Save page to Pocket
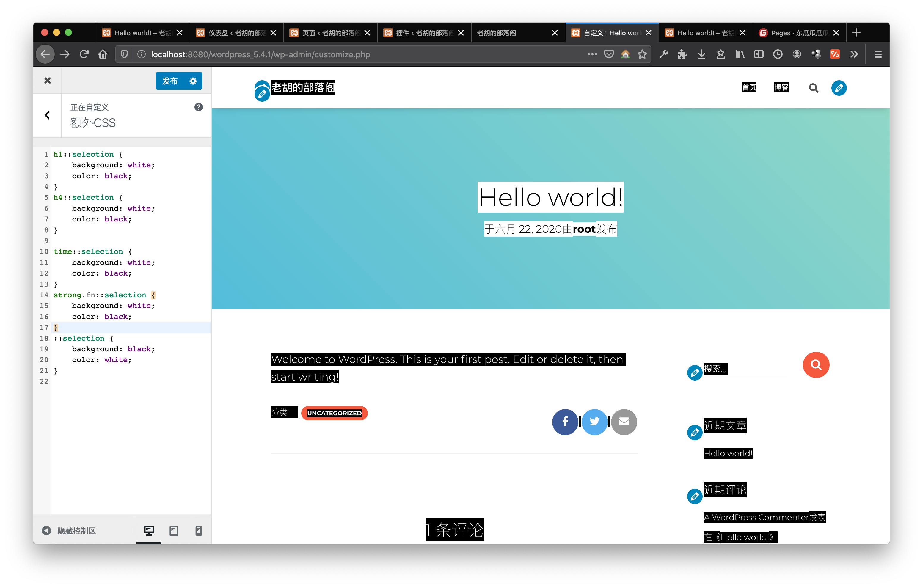The image size is (923, 588). [x=609, y=54]
